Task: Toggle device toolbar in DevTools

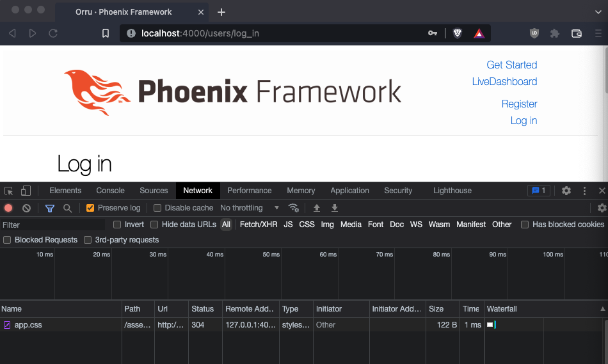Action: coord(26,191)
